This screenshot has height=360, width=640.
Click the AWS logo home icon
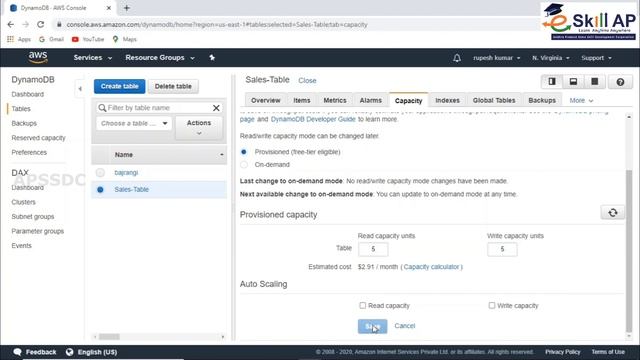pyautogui.click(x=38, y=58)
